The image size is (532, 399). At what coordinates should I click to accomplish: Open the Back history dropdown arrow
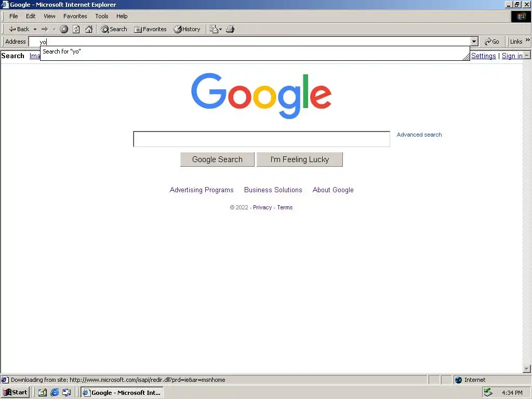[35, 29]
